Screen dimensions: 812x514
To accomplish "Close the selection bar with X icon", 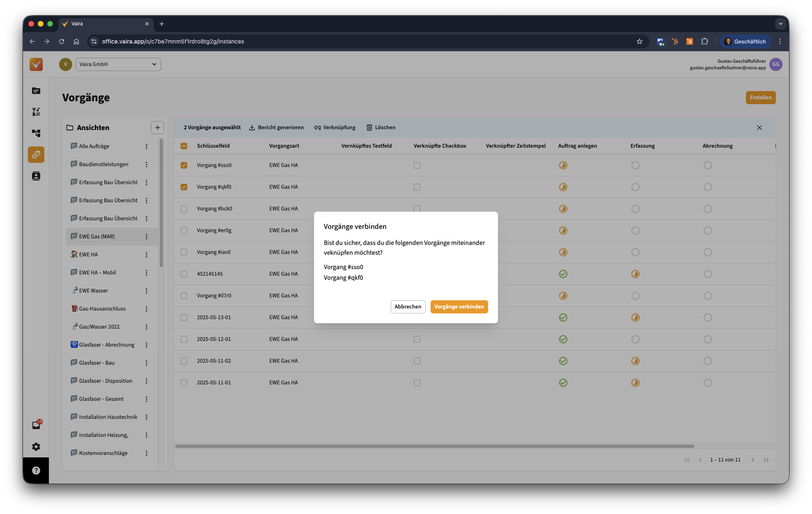I will tap(759, 128).
